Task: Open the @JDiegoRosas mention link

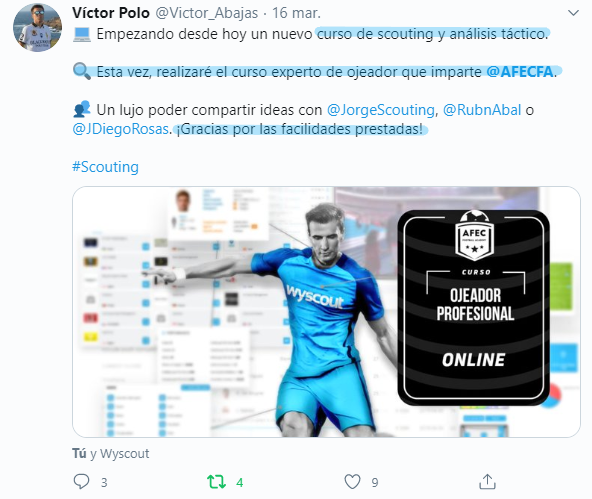Action: click(x=120, y=129)
